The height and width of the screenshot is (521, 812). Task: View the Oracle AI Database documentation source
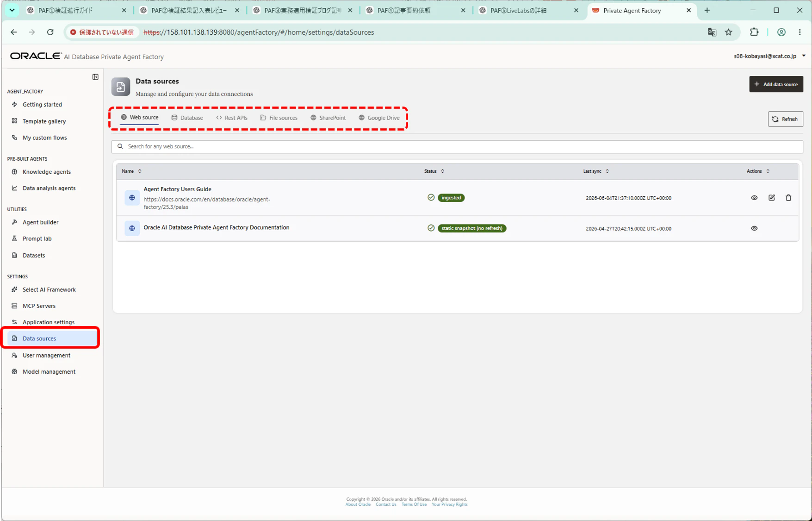coord(754,228)
